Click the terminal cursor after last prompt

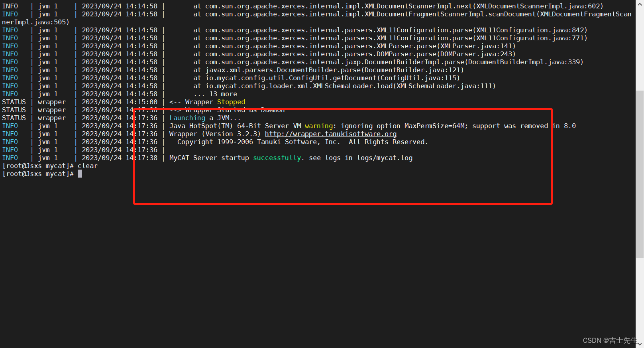point(80,174)
